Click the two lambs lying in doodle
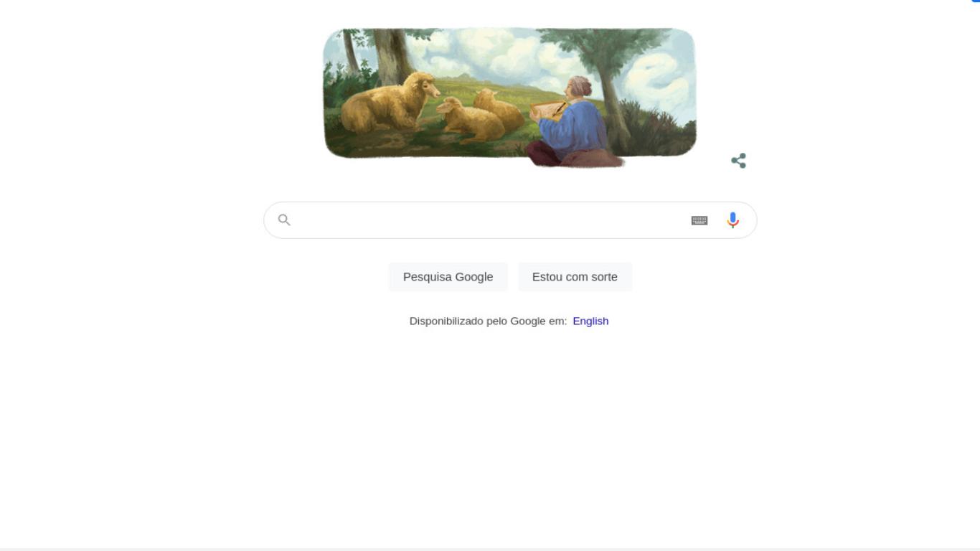 click(x=481, y=116)
